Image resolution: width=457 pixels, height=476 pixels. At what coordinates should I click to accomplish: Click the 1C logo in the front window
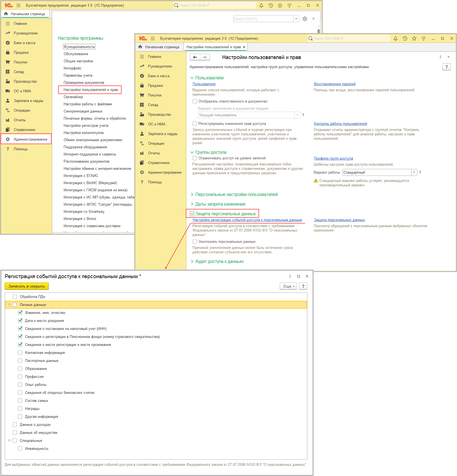[143, 39]
